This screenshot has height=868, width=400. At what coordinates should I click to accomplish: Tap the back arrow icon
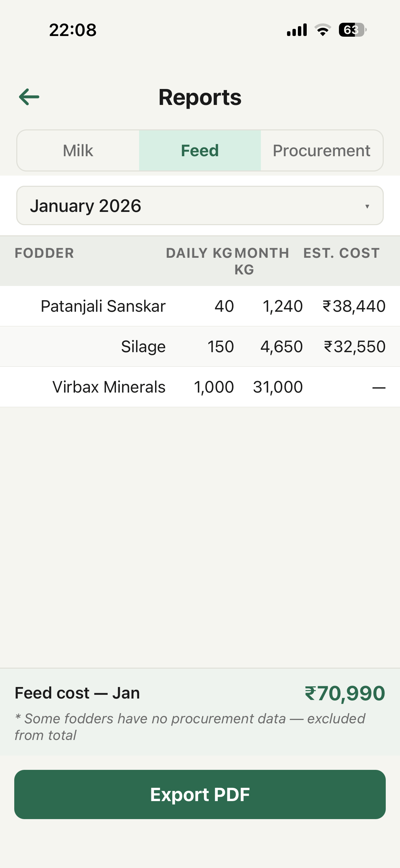(x=29, y=97)
